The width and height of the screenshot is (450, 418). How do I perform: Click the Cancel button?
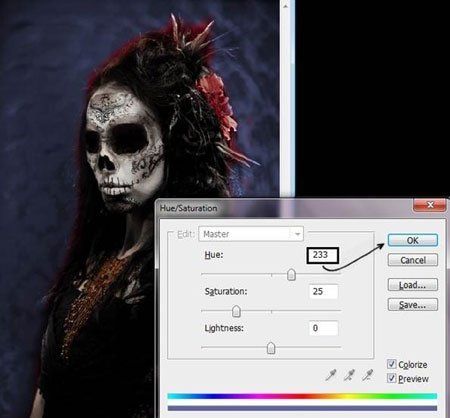click(413, 260)
